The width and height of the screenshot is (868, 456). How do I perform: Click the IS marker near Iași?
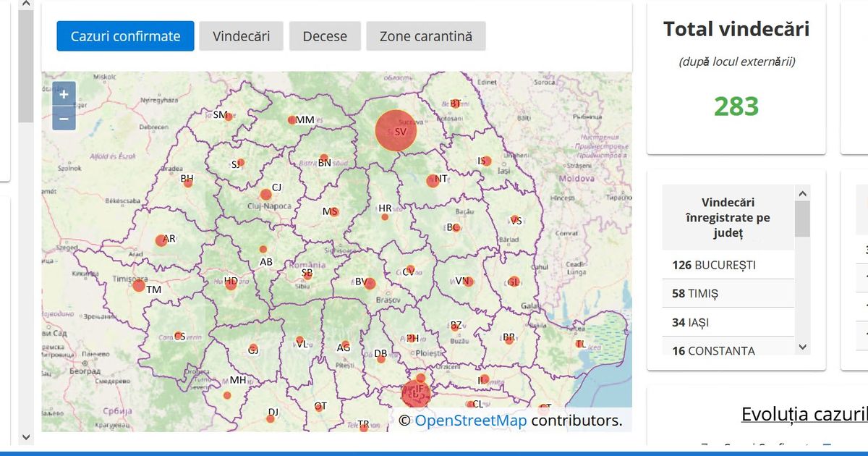coord(485,160)
